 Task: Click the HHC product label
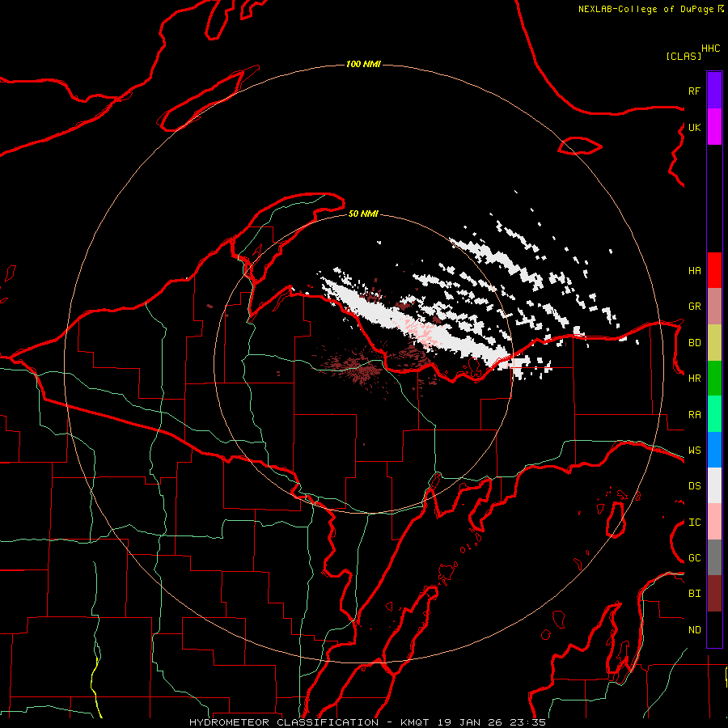[711, 49]
